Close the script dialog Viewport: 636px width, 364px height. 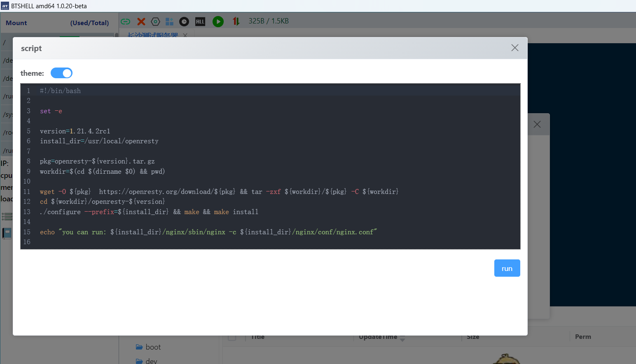(514, 48)
